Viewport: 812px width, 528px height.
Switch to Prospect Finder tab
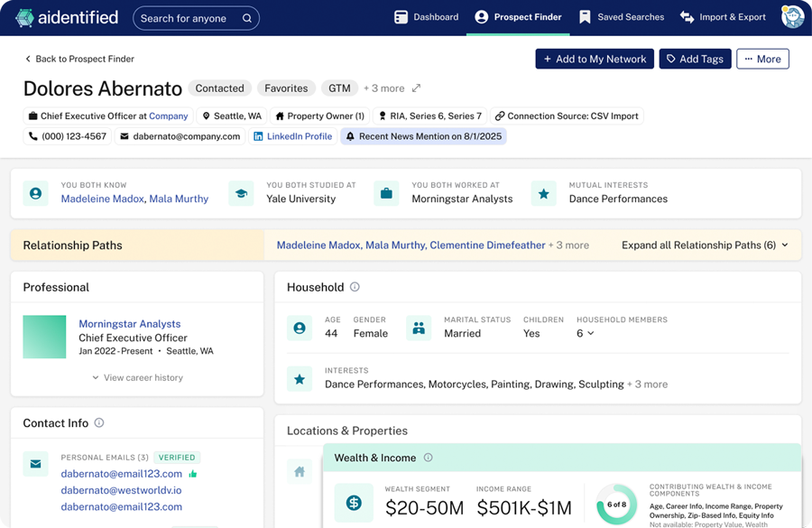pos(518,17)
